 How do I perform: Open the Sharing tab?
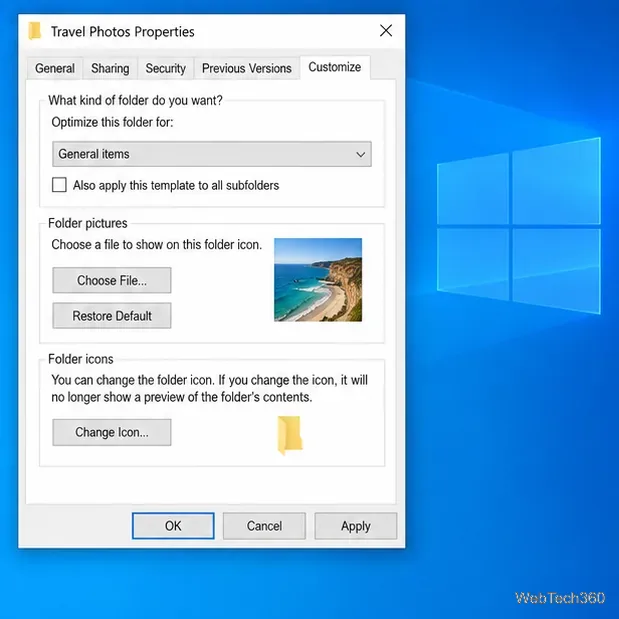[110, 68]
